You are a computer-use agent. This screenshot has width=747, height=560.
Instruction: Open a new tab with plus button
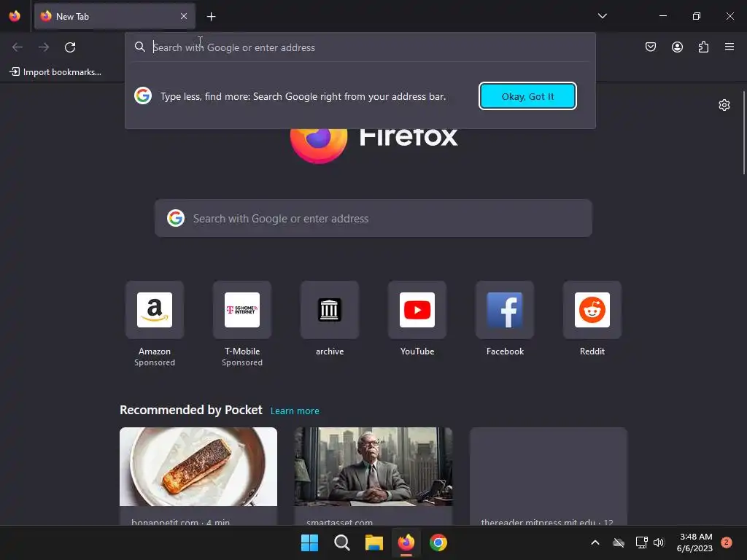pyautogui.click(x=211, y=17)
